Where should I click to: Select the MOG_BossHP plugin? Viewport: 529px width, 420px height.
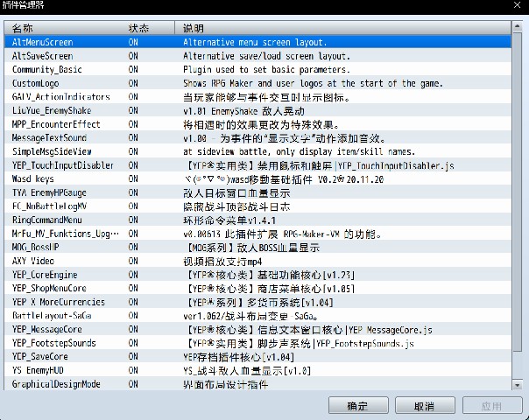pyautogui.click(x=257, y=248)
